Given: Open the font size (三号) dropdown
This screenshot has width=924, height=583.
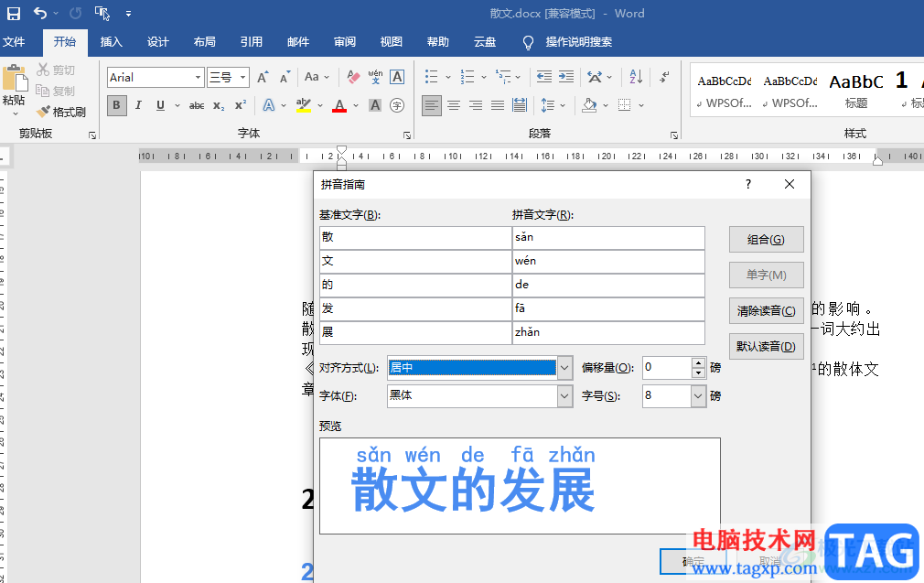Looking at the screenshot, I should tap(242, 77).
